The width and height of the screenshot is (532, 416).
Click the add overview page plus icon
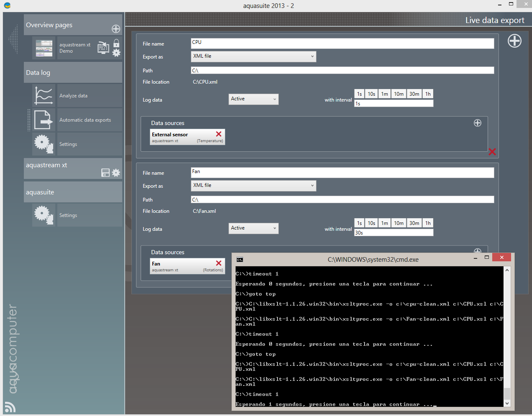coord(116,29)
